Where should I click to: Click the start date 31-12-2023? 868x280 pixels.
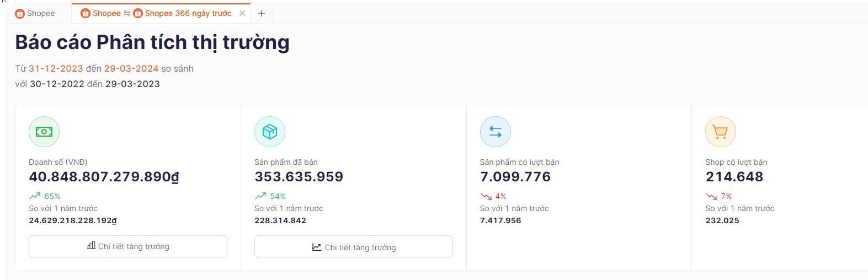tap(56, 68)
